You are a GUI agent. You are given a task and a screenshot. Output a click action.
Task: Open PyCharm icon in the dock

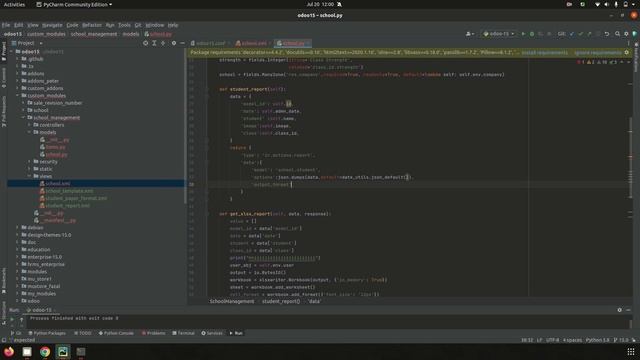pos(63,351)
